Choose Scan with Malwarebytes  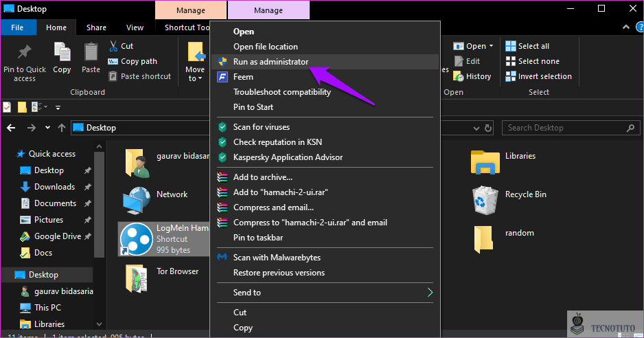(325, 258)
